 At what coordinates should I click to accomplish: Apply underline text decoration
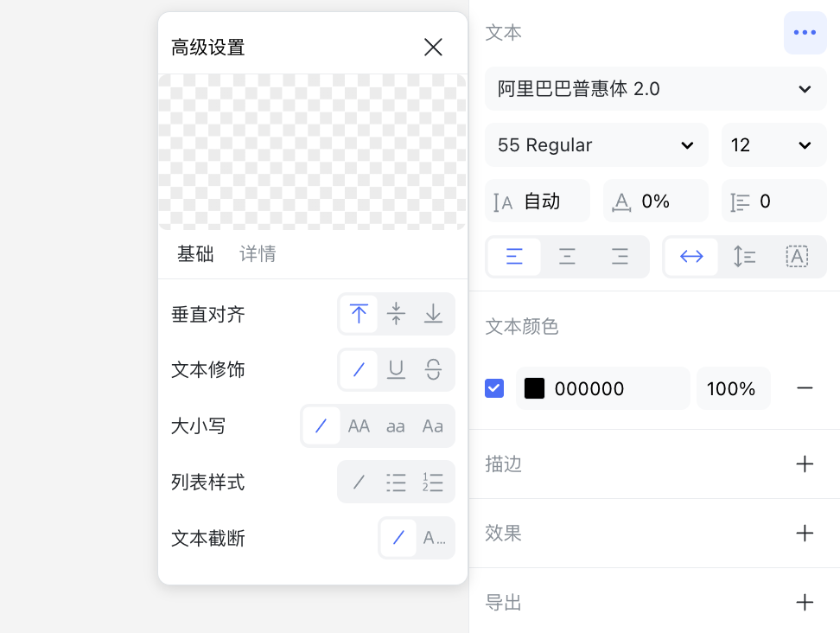(x=396, y=370)
